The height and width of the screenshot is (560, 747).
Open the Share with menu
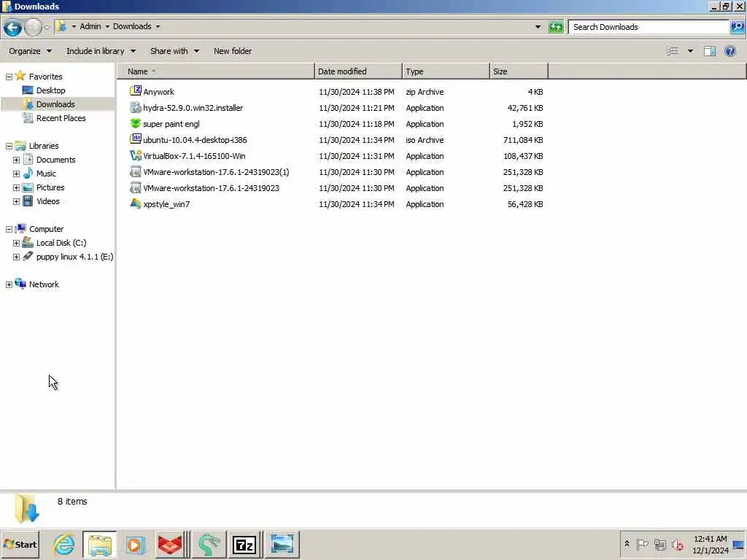pos(174,51)
